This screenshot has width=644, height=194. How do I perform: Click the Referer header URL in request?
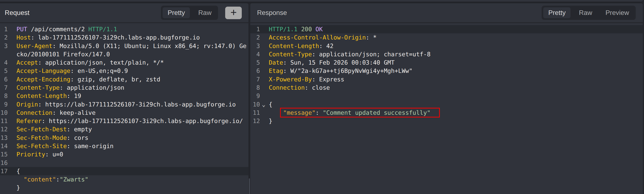click(x=146, y=121)
